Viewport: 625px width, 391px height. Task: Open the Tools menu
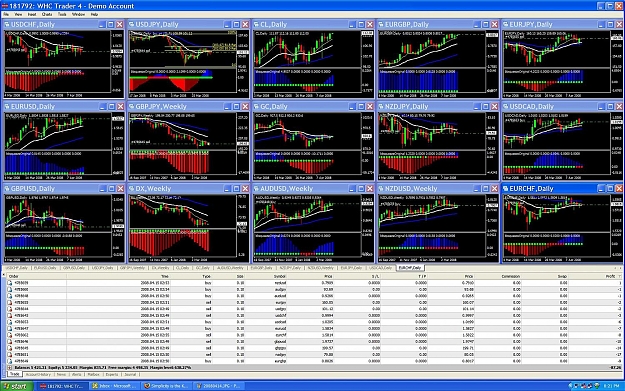coord(62,14)
